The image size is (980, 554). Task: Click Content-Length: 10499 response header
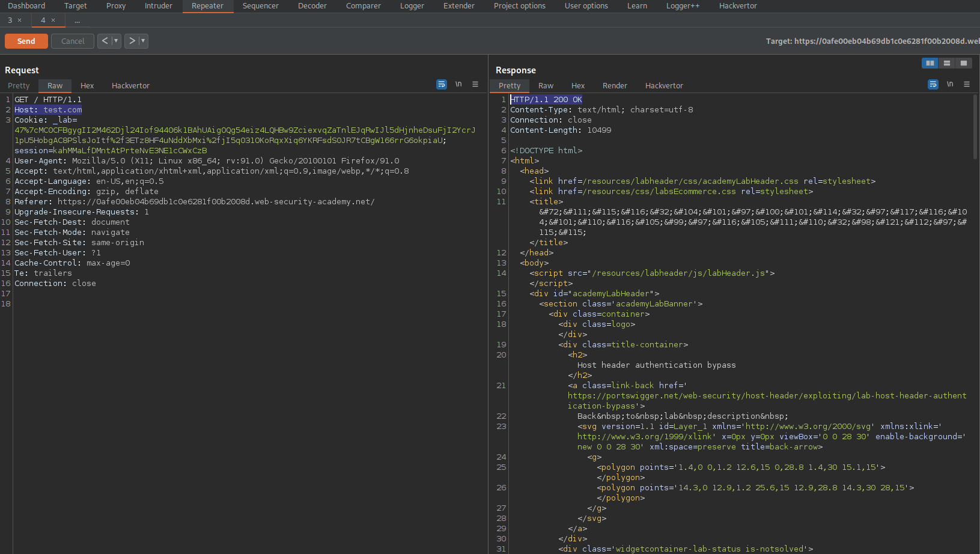[561, 130]
